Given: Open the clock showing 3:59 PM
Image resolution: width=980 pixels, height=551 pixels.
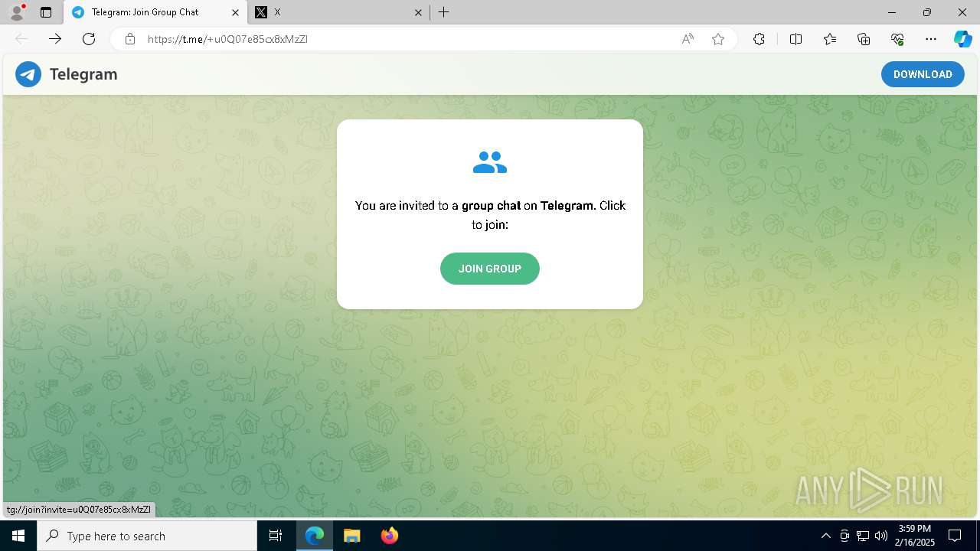Looking at the screenshot, I should 915,536.
